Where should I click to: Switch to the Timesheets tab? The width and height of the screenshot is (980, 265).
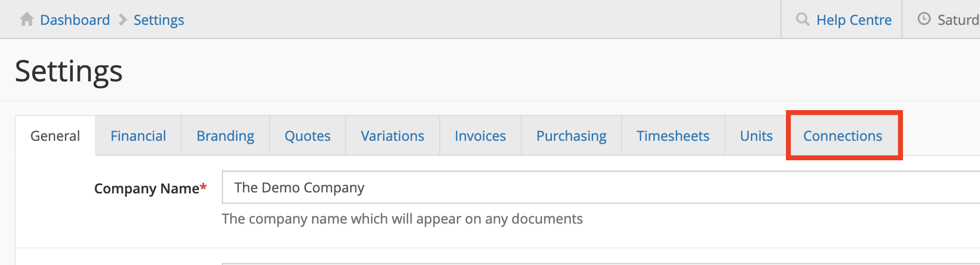[x=673, y=136]
